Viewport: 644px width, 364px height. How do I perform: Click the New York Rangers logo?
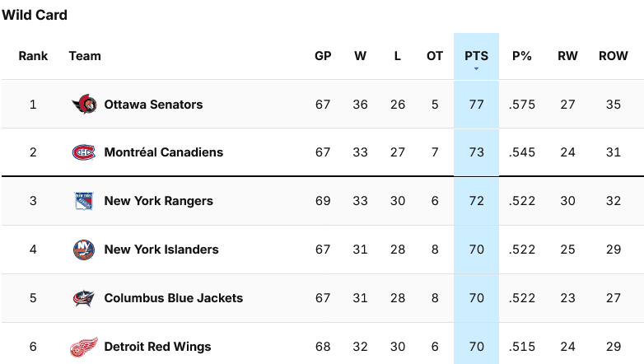coord(84,201)
